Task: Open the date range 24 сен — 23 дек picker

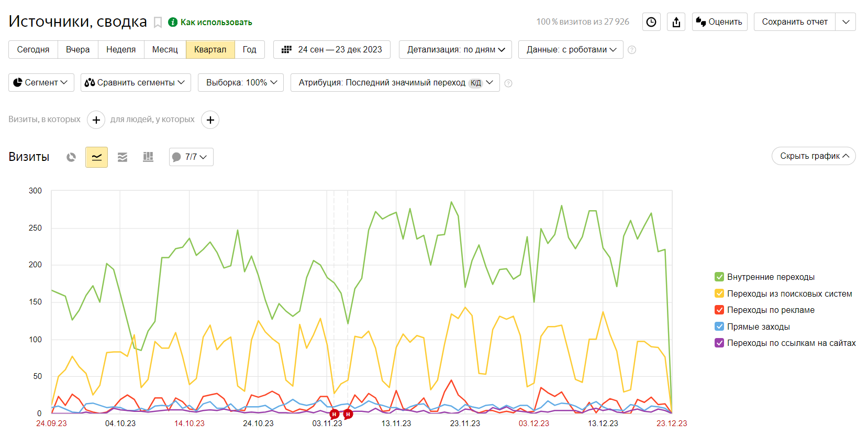Action: (332, 50)
